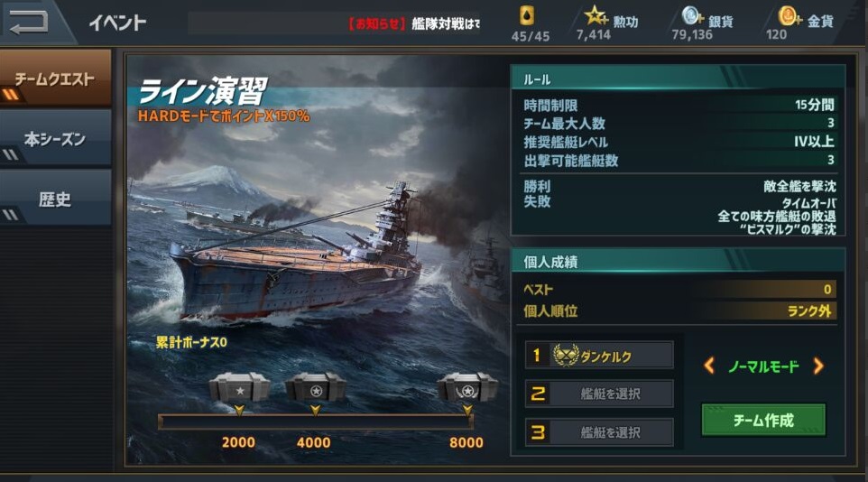This screenshot has height=482, width=868.
Task: Click the back arrow icon
Action: [x=28, y=21]
